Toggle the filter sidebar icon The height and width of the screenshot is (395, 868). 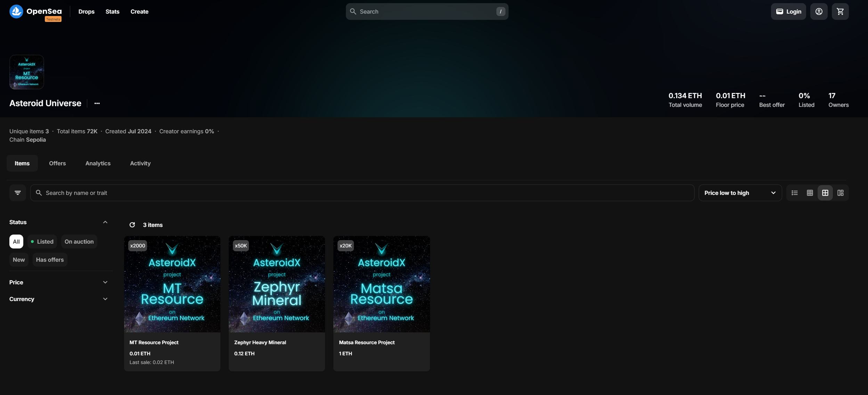coord(18,193)
